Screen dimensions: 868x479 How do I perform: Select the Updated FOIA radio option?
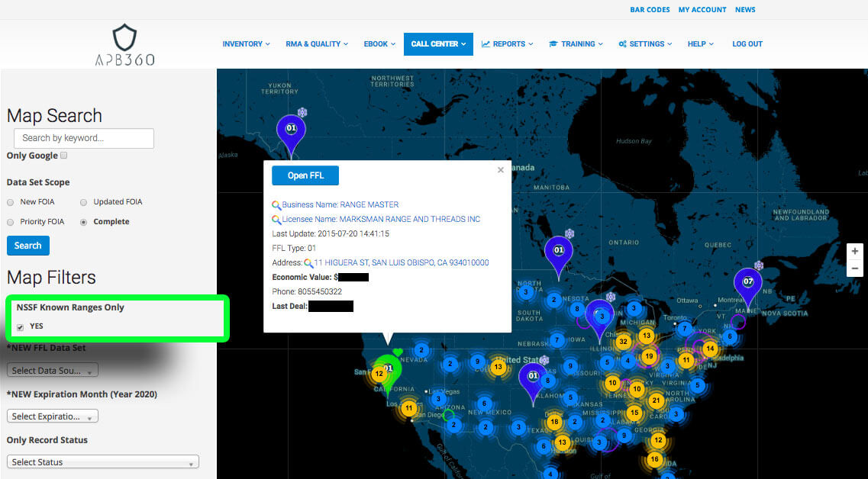pos(84,202)
